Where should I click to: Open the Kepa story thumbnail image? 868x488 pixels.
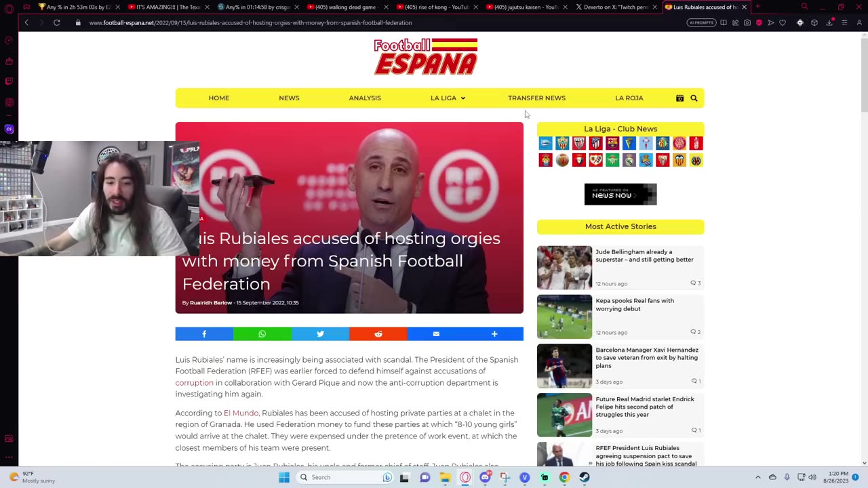tap(564, 317)
